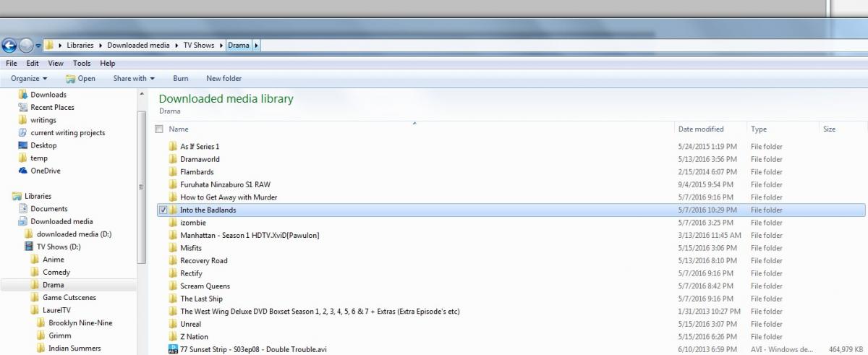
Task: Click Drama in the address breadcrumb
Action: (238, 45)
